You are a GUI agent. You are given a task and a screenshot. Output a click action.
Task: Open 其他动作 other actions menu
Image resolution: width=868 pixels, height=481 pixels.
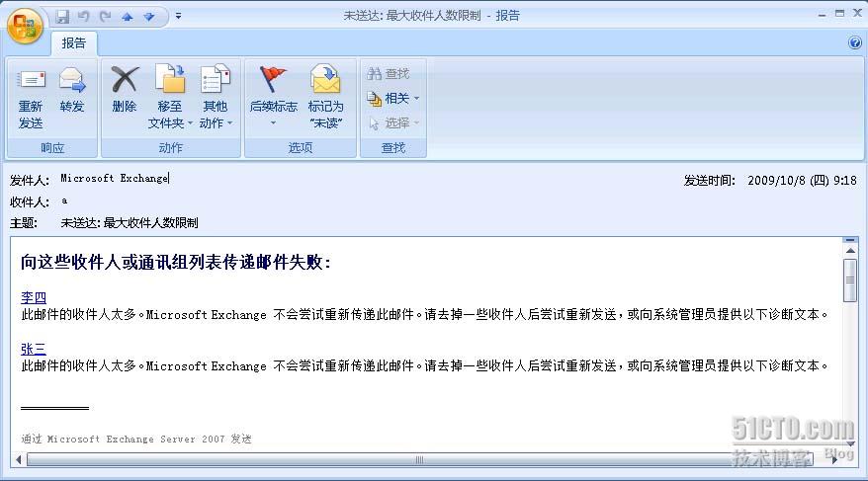pyautogui.click(x=216, y=98)
